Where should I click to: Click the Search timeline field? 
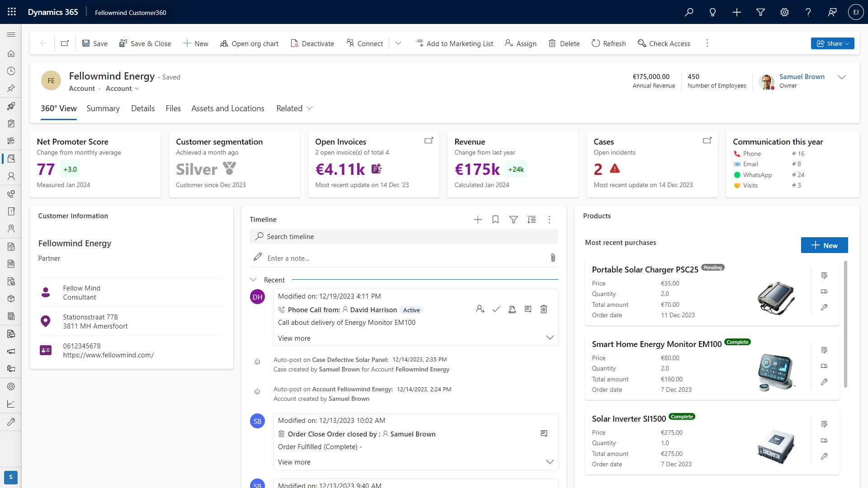[403, 237]
